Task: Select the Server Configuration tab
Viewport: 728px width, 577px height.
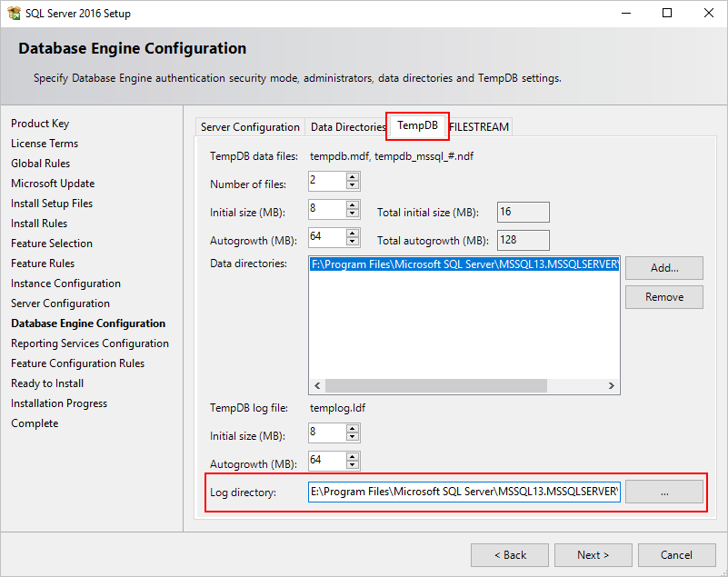Action: 250,126
